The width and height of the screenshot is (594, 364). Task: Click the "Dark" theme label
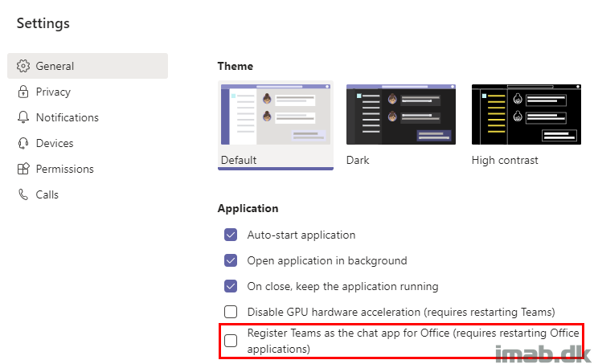358,160
